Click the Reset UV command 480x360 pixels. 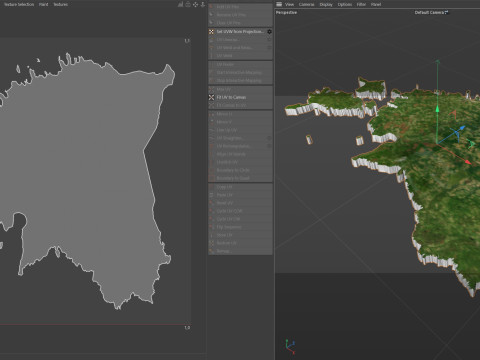coord(240,203)
